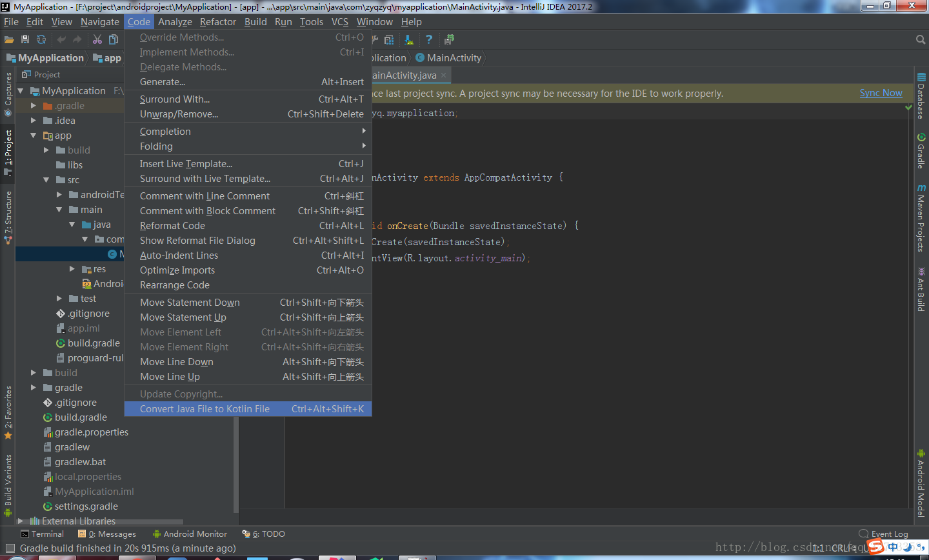Open Project Structure from the toolbar

coord(389,40)
